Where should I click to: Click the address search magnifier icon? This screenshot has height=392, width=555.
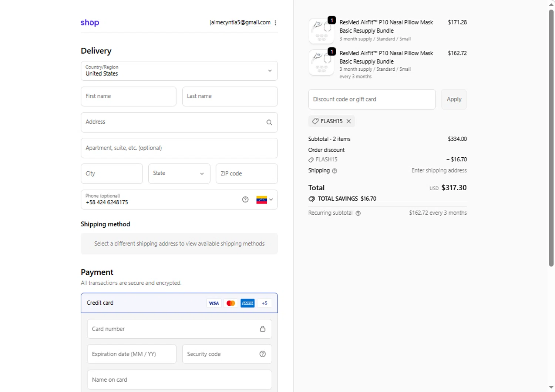pyautogui.click(x=269, y=123)
